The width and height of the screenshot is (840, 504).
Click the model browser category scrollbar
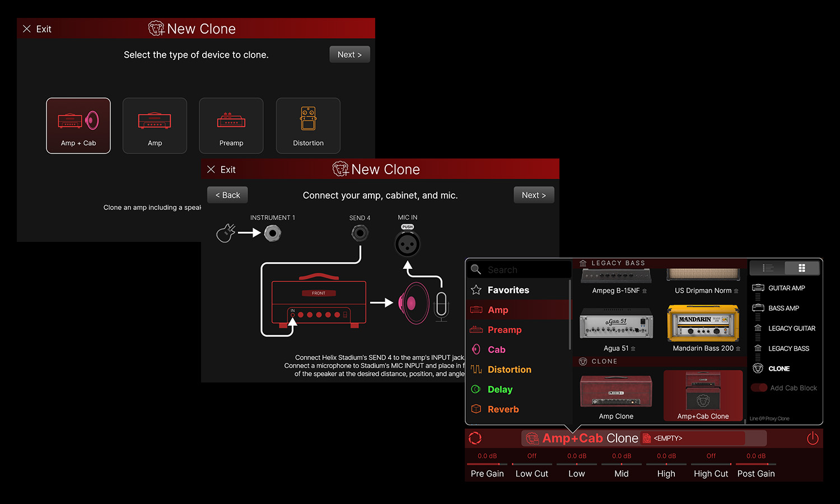[x=570, y=315]
